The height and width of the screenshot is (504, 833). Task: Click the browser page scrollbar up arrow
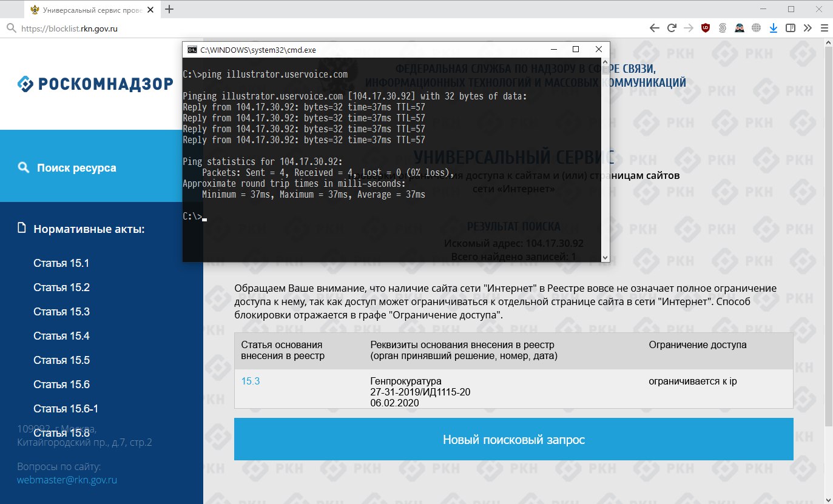coord(828,44)
